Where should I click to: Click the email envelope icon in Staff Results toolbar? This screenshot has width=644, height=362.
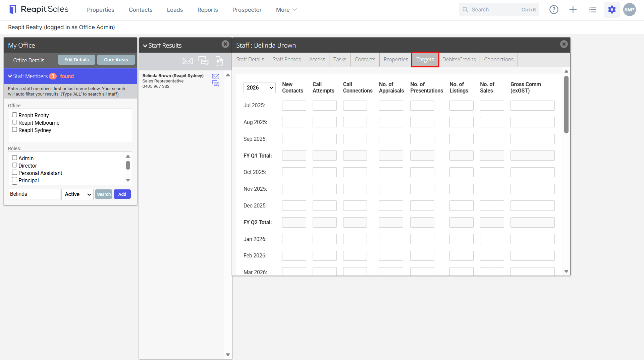pyautogui.click(x=187, y=61)
